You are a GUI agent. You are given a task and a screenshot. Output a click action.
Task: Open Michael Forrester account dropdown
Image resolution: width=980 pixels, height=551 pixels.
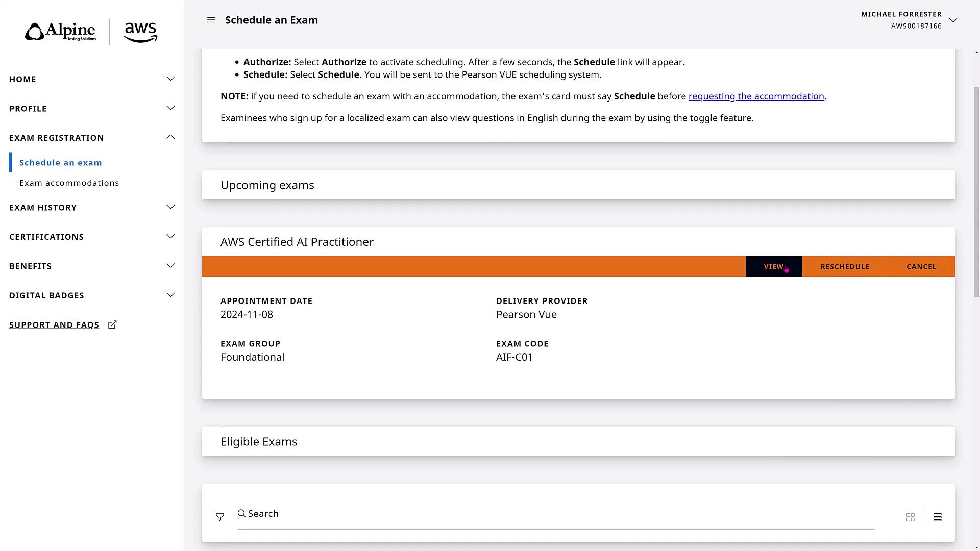pyautogui.click(x=953, y=20)
